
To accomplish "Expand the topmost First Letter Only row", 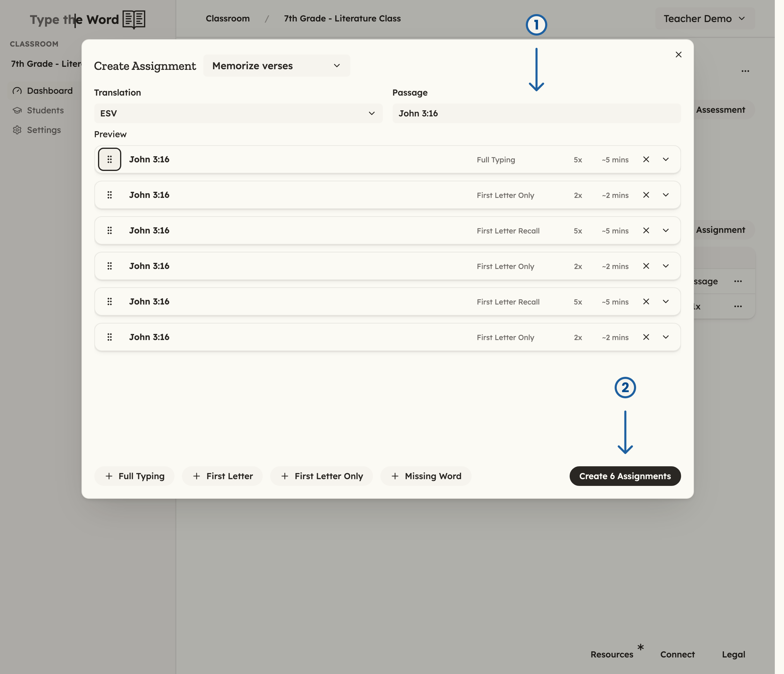I will [665, 195].
